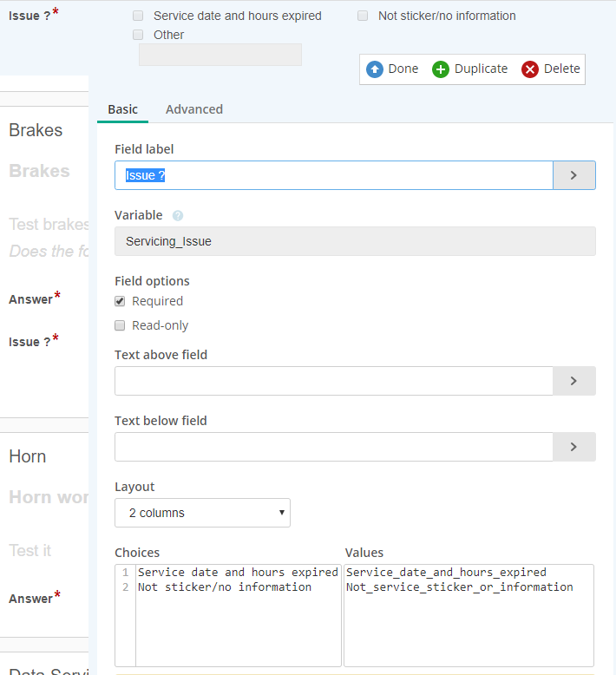Enable the Read-only checkbox
The height and width of the screenshot is (675, 616).
click(121, 325)
